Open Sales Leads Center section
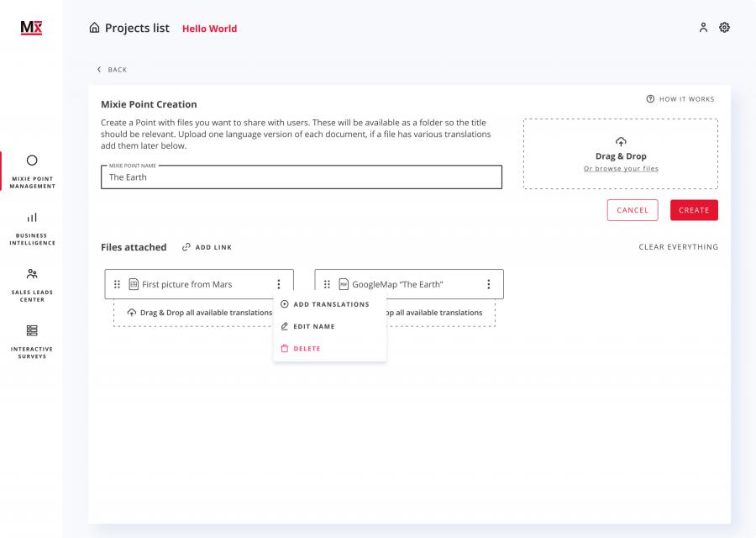This screenshot has height=538, width=756. point(33,284)
